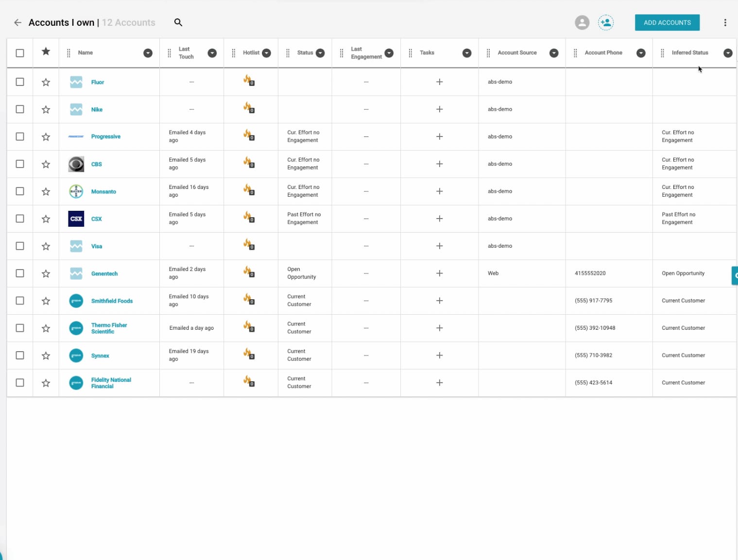Click phone number 4155552020
This screenshot has width=738, height=560.
590,273
